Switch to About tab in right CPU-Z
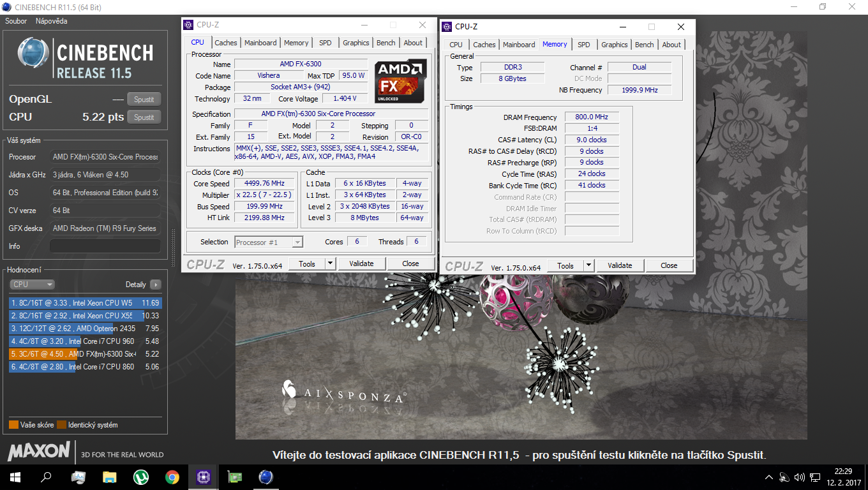The width and height of the screenshot is (868, 490). click(x=671, y=45)
